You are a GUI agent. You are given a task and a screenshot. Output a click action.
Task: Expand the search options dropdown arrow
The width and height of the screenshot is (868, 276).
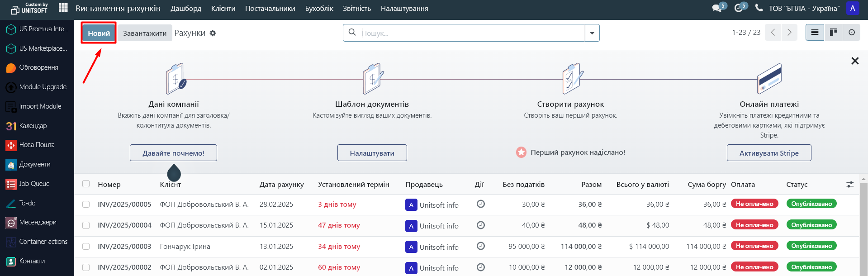pos(592,33)
